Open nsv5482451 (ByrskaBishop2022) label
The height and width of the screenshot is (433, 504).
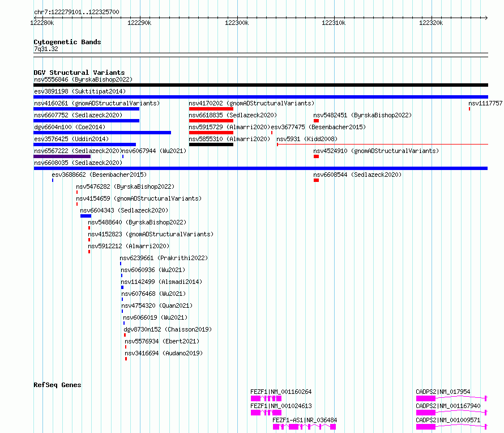click(x=362, y=115)
